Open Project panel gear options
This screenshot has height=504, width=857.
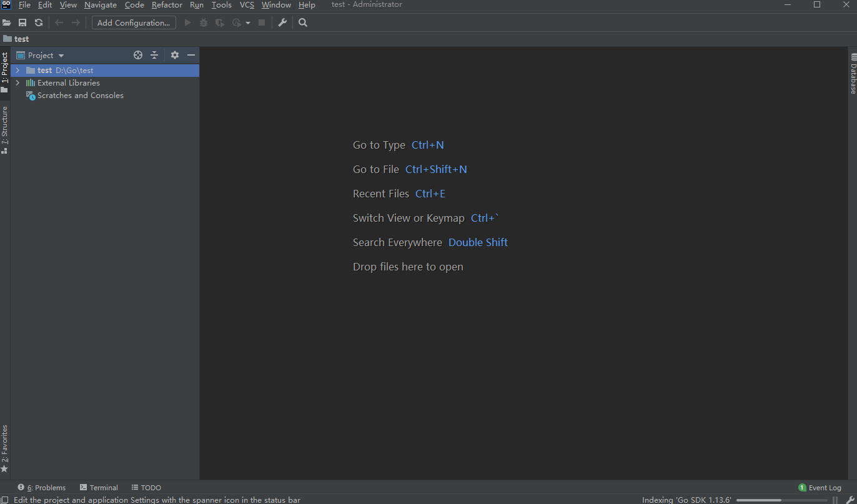[175, 55]
